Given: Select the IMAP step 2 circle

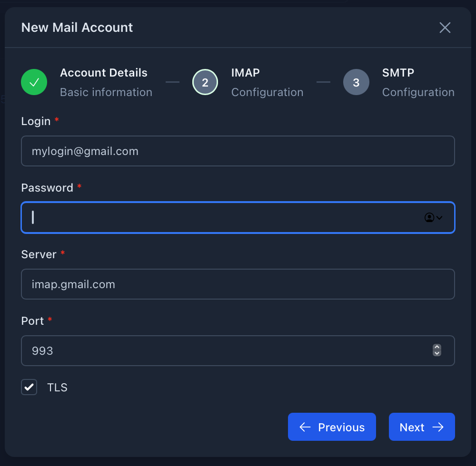Looking at the screenshot, I should (205, 82).
